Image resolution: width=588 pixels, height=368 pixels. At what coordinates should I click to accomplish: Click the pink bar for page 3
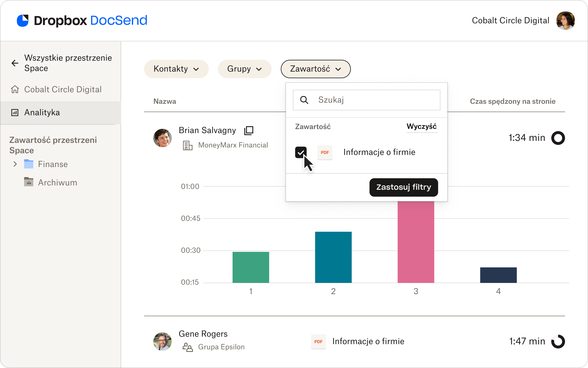(x=416, y=242)
